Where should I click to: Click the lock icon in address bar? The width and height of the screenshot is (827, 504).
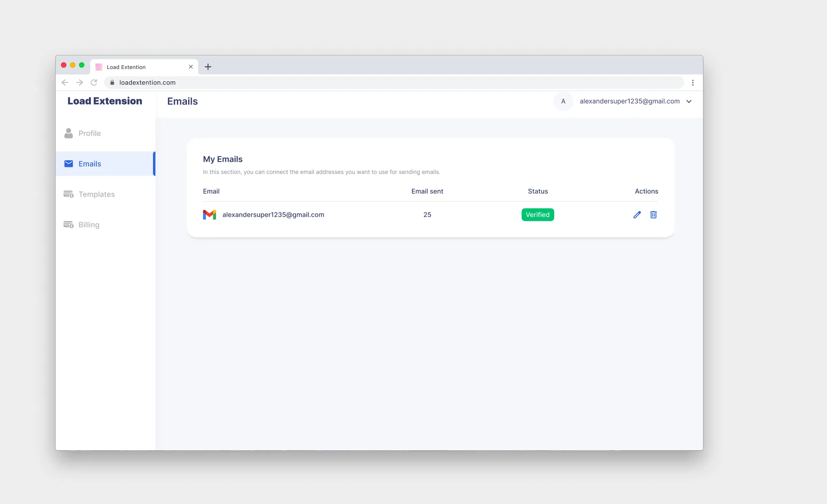point(112,83)
